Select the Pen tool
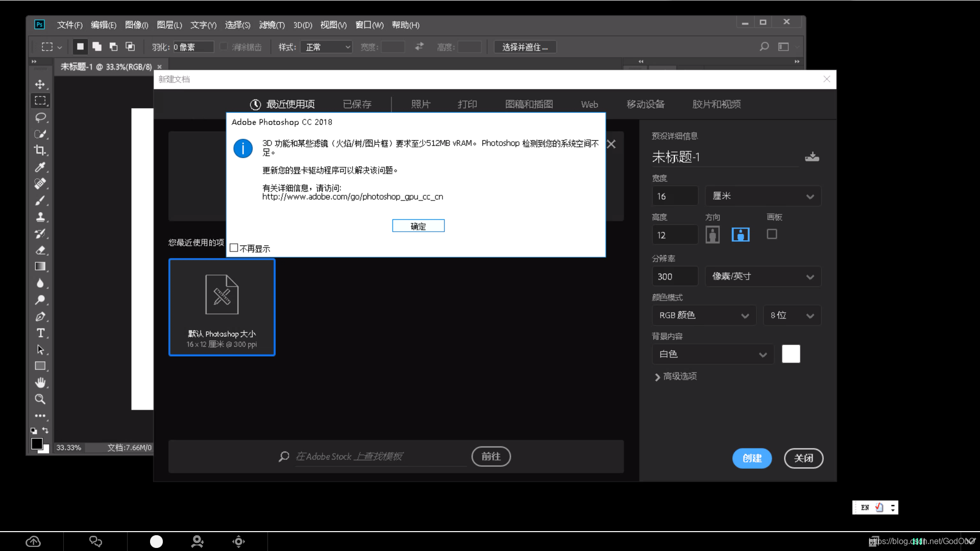This screenshot has width=980, height=551. coord(40,316)
